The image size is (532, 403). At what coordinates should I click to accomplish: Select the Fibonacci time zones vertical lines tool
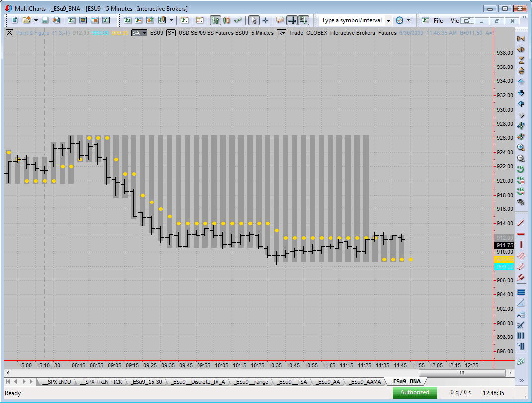pos(521,336)
